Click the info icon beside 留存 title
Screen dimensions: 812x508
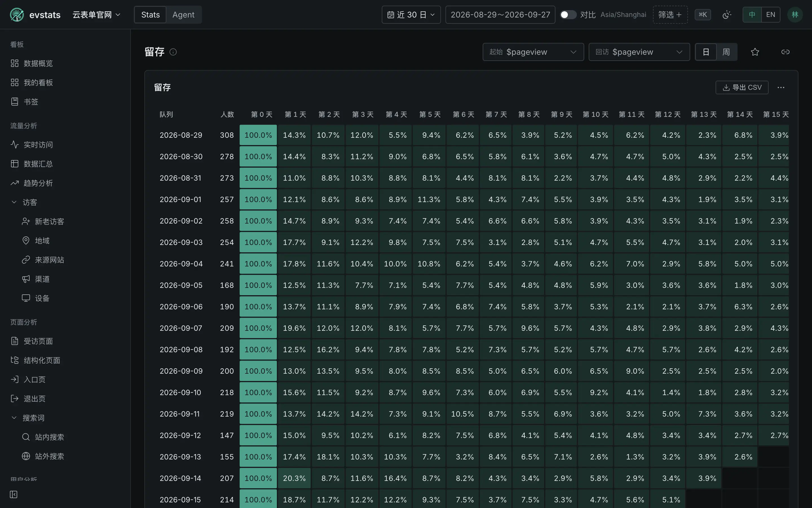[173, 52]
